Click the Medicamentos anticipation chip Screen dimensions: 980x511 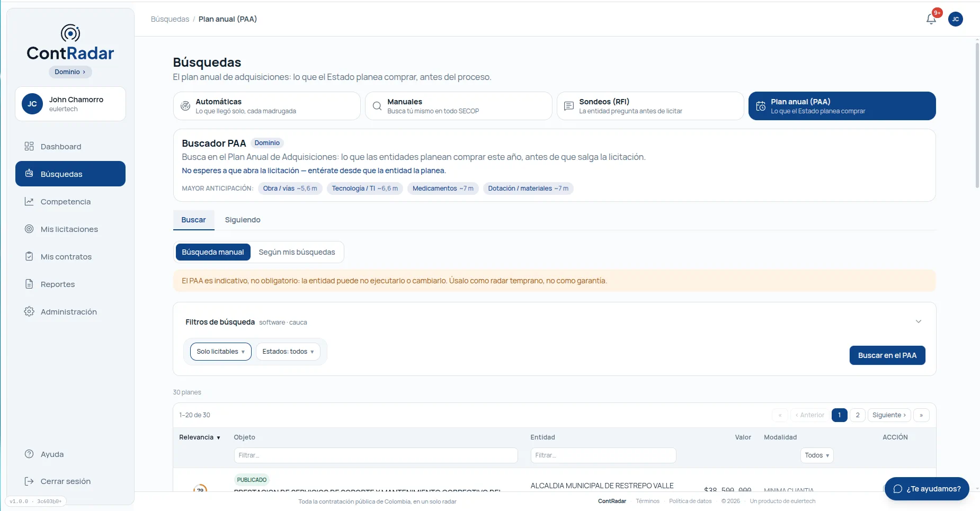(443, 189)
